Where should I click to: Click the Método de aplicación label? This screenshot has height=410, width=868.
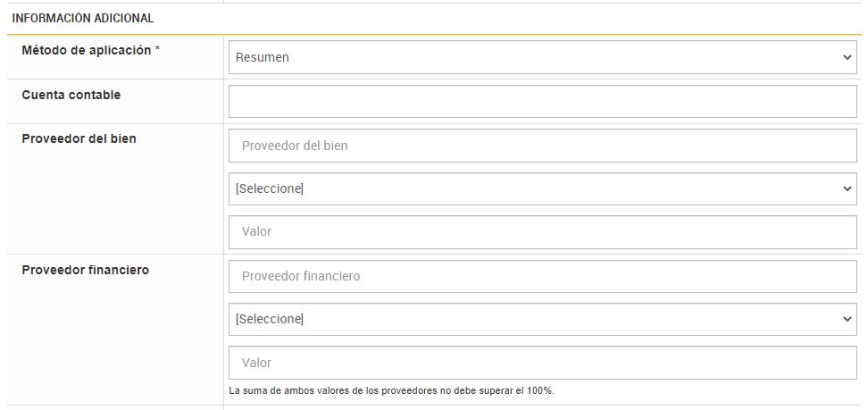point(86,51)
